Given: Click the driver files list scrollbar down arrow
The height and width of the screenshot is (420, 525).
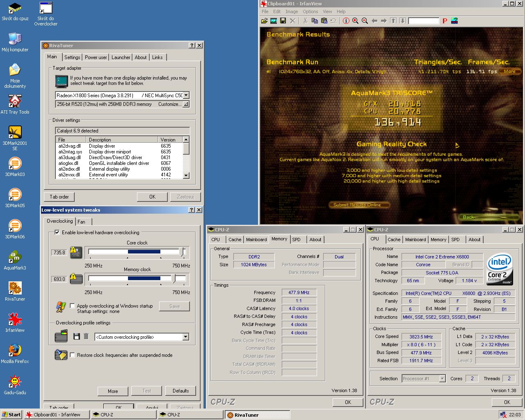Looking at the screenshot, I should pos(186,176).
